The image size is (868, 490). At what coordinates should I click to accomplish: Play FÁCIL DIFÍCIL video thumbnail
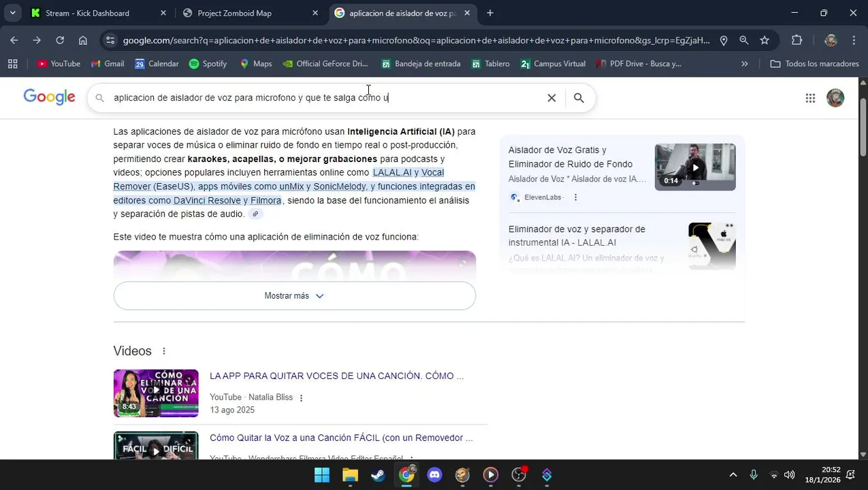click(156, 446)
